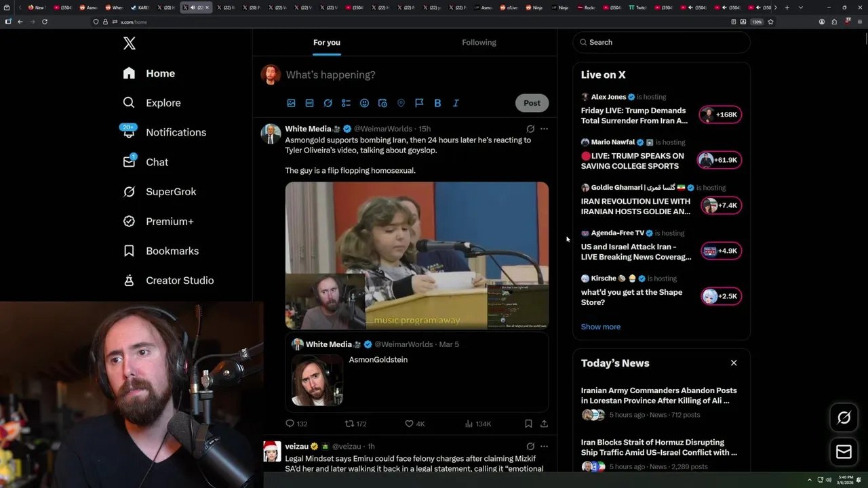The width and height of the screenshot is (868, 488).
Task: Open floating Grok button
Action: click(x=844, y=418)
